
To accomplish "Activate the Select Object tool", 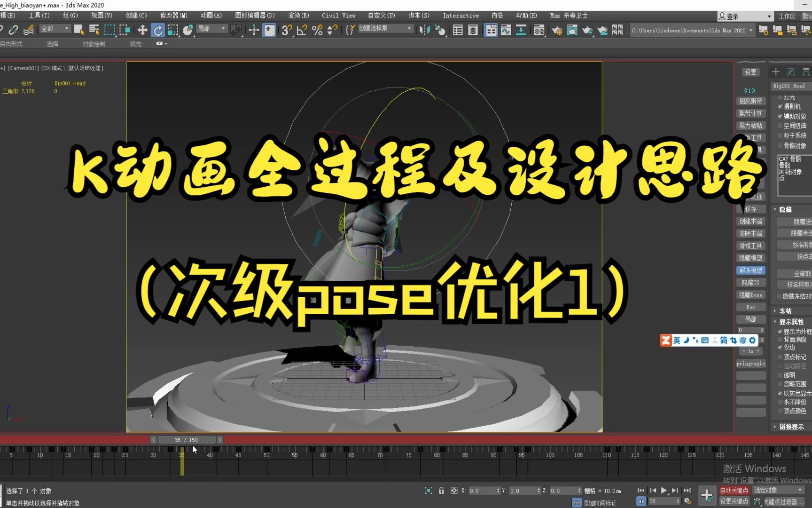I will click(x=79, y=30).
